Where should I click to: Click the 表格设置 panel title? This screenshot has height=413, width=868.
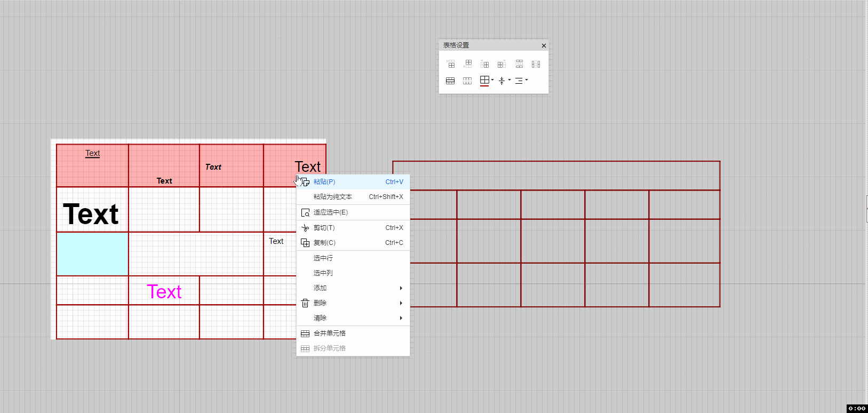456,45
